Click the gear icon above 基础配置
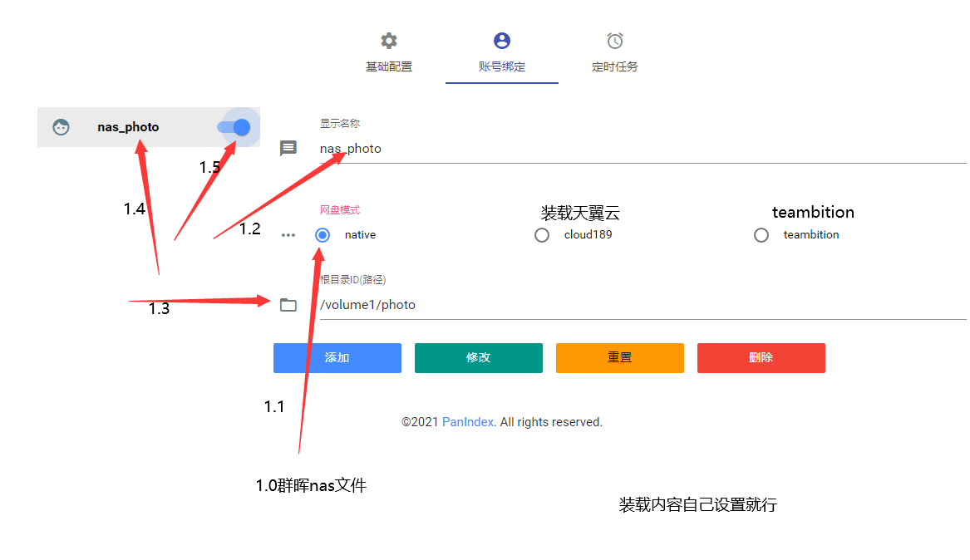The height and width of the screenshot is (560, 970). coord(387,40)
